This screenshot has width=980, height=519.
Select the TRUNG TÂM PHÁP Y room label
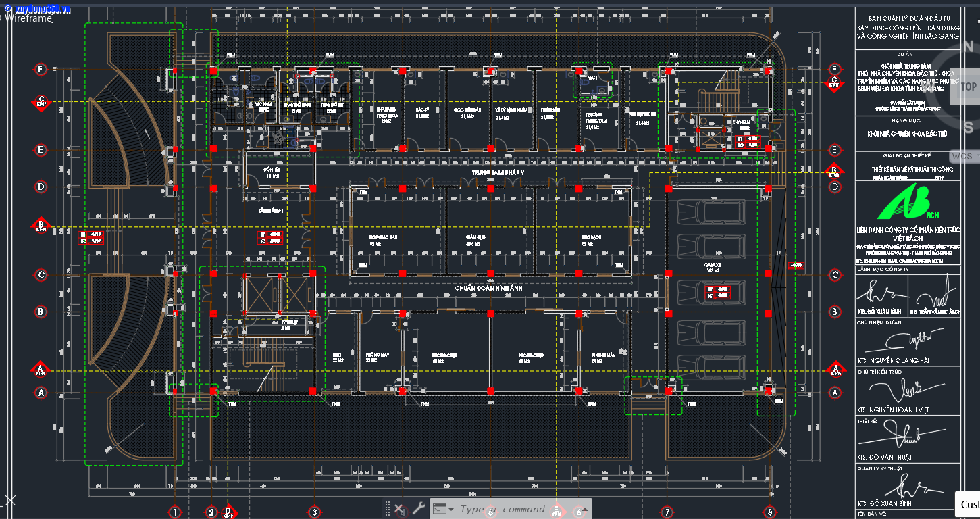tap(498, 173)
